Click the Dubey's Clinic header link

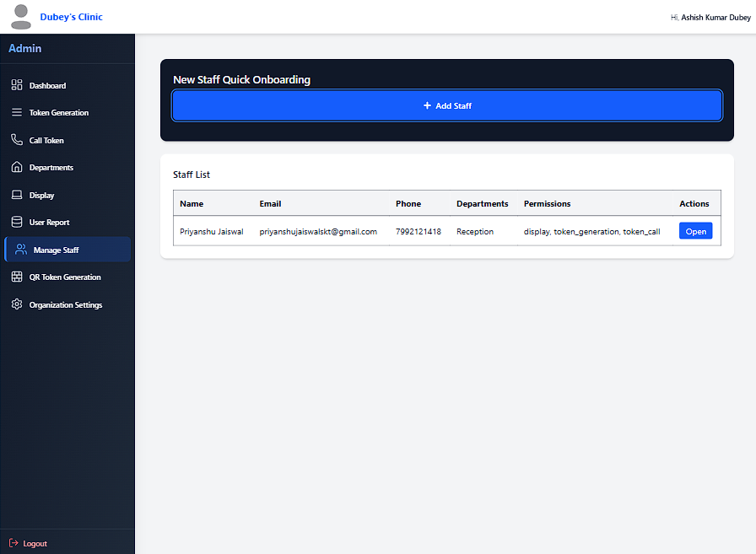pyautogui.click(x=71, y=16)
